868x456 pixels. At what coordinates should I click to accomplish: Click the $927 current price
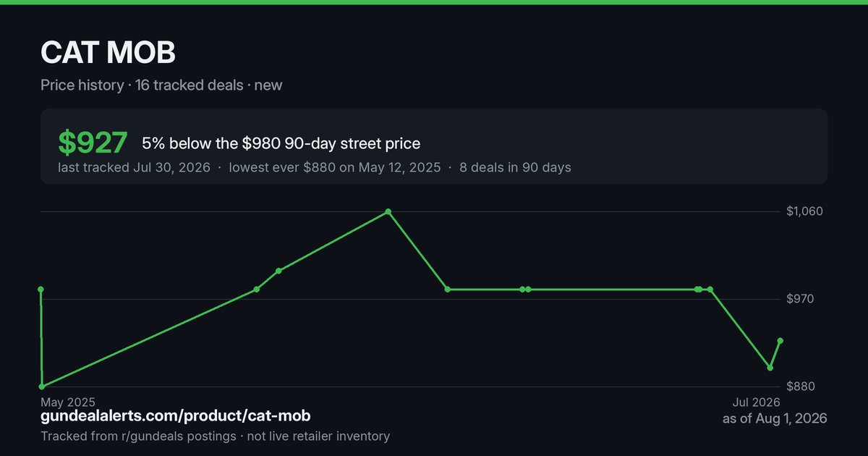coord(93,143)
